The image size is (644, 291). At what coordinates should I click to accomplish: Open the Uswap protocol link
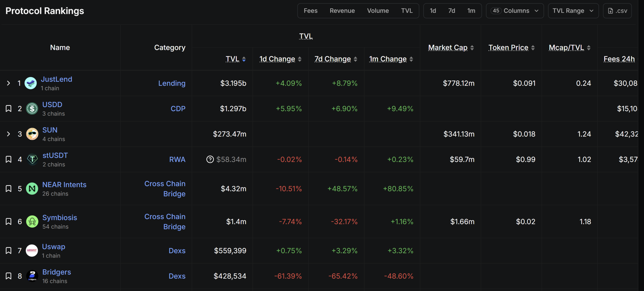pyautogui.click(x=54, y=247)
